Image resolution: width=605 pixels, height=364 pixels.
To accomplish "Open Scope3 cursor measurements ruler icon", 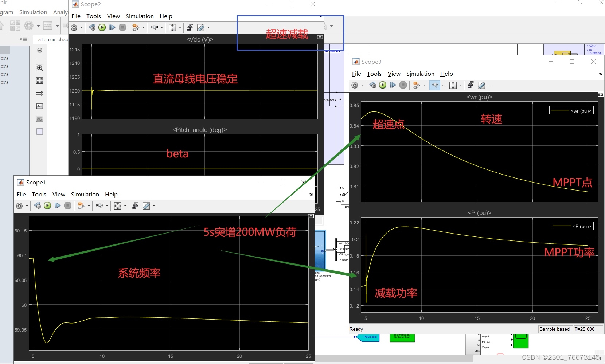I will (x=481, y=85).
